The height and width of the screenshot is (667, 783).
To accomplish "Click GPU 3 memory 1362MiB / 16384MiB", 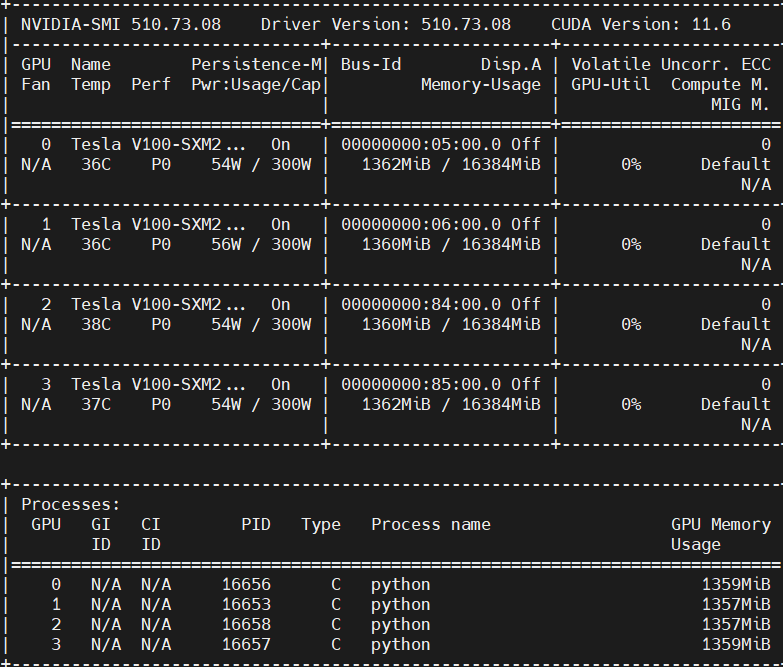I will coord(451,404).
